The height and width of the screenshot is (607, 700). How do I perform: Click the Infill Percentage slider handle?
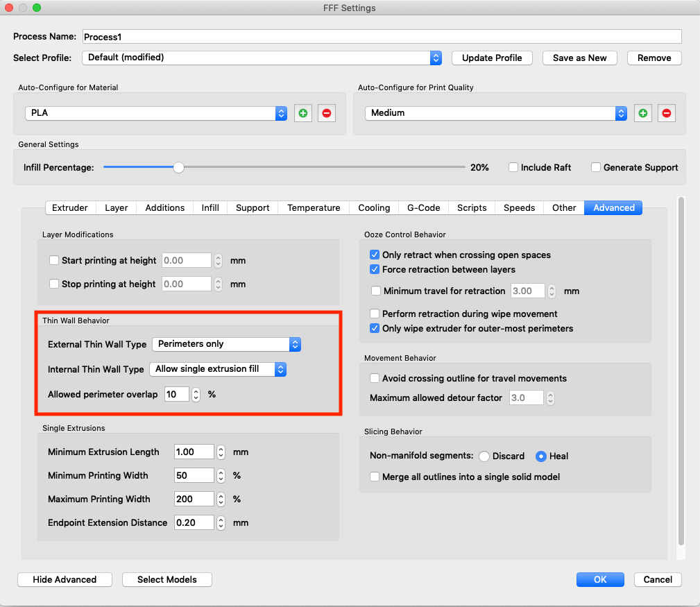[x=178, y=167]
